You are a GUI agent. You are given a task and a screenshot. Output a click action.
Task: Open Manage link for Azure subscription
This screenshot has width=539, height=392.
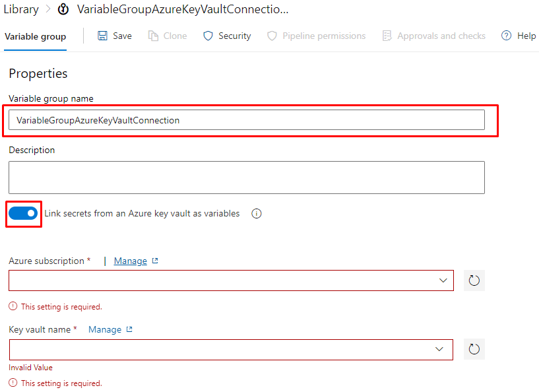131,261
